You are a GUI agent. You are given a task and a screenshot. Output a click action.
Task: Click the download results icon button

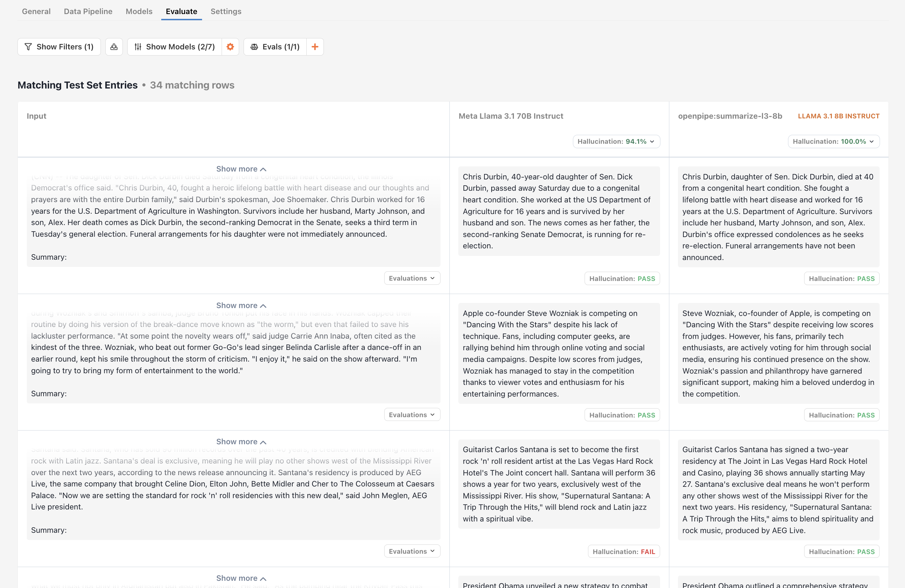[x=114, y=47]
